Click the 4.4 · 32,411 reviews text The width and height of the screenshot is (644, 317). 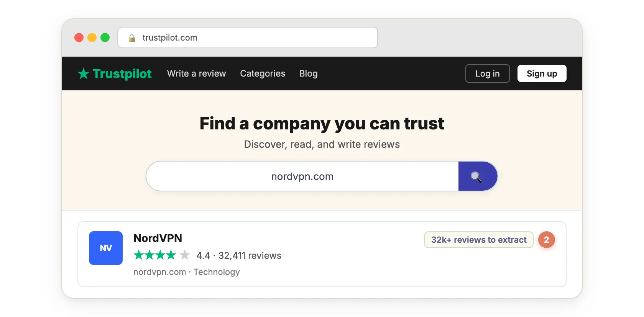click(x=239, y=255)
